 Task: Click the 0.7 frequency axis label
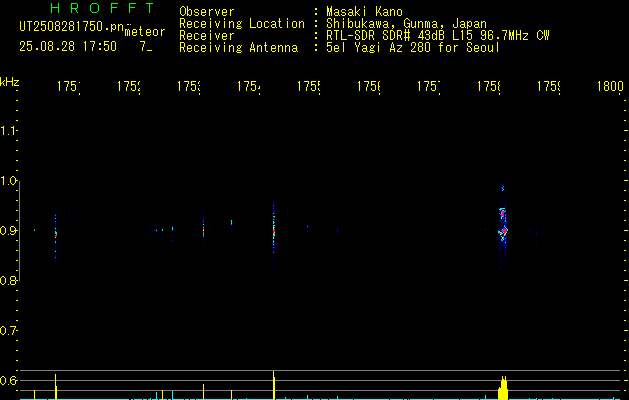pos(8,331)
